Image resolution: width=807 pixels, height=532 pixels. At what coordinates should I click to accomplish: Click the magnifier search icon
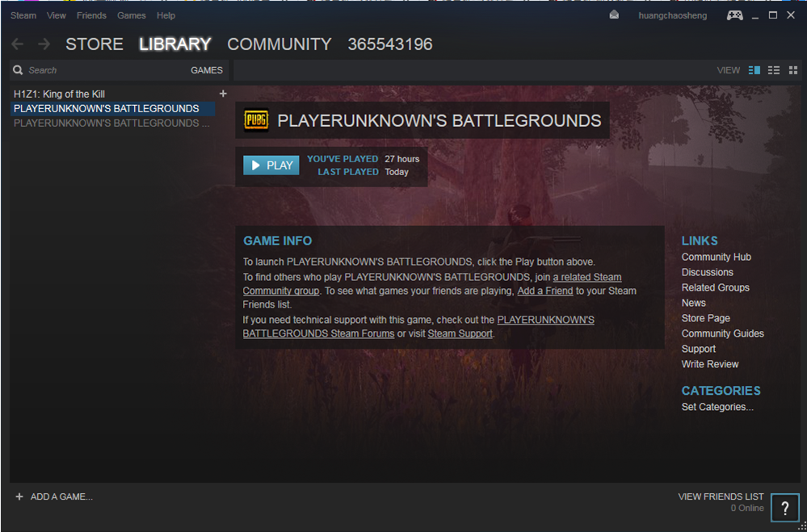pos(18,70)
